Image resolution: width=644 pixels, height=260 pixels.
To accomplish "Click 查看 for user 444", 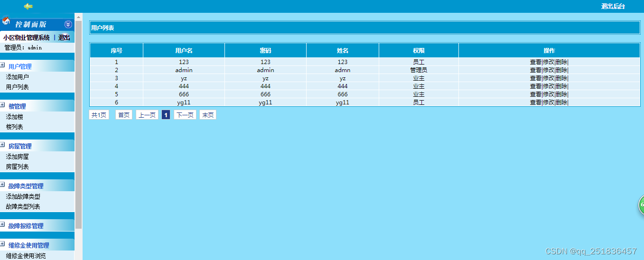I will click(536, 86).
